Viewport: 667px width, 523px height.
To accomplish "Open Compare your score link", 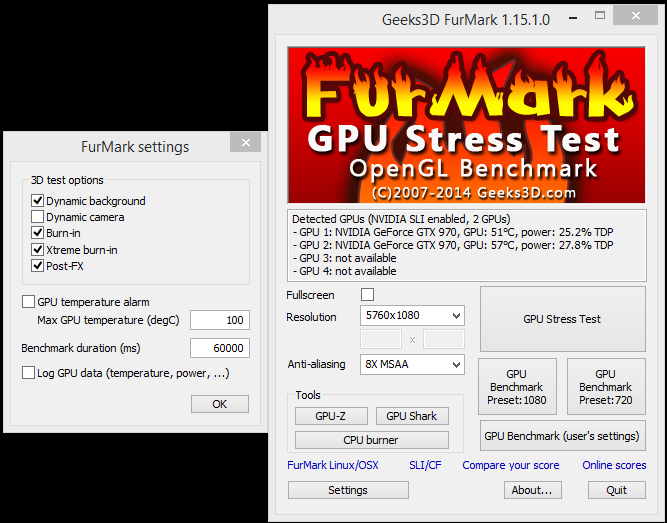I will click(x=510, y=465).
